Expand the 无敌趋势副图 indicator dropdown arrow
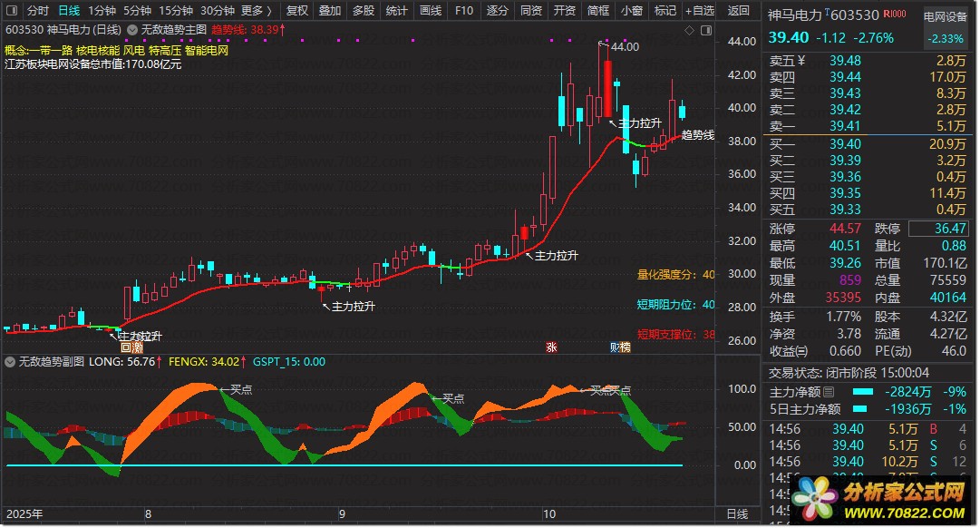The image size is (980, 528). click(10, 362)
